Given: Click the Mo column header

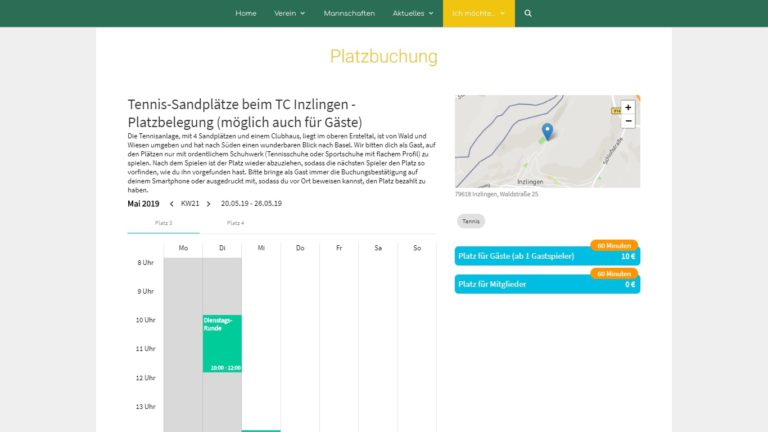Looking at the screenshot, I should pos(183,248).
